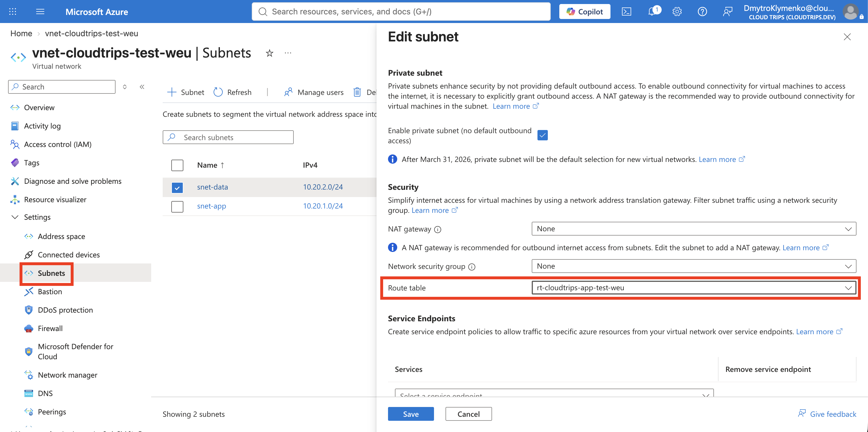
Task: Open Learn more link under Private subnet
Action: [516, 106]
